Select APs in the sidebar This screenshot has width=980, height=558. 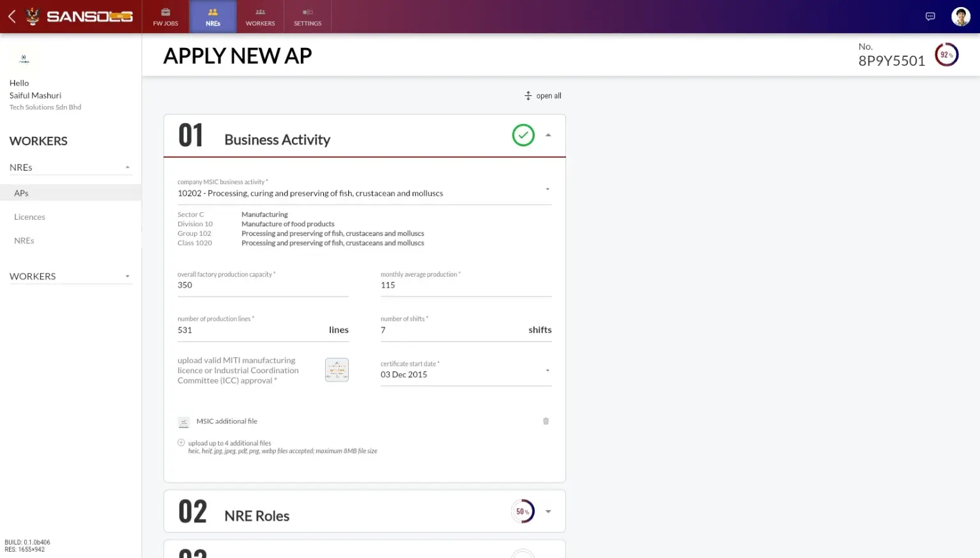click(x=71, y=193)
